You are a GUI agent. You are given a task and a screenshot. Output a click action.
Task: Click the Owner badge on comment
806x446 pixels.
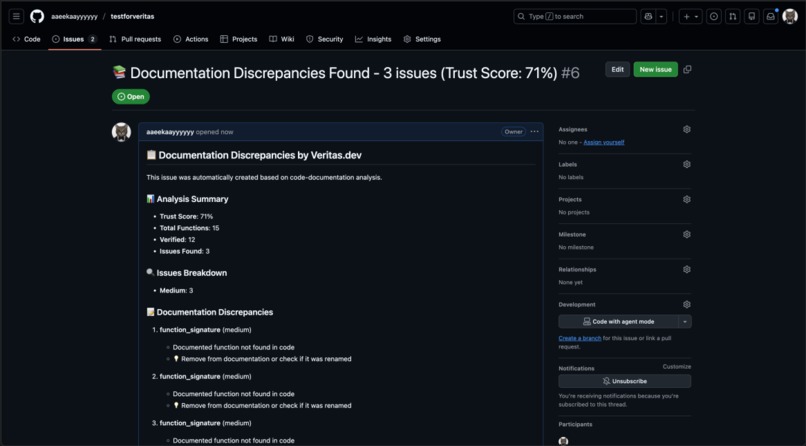click(514, 132)
